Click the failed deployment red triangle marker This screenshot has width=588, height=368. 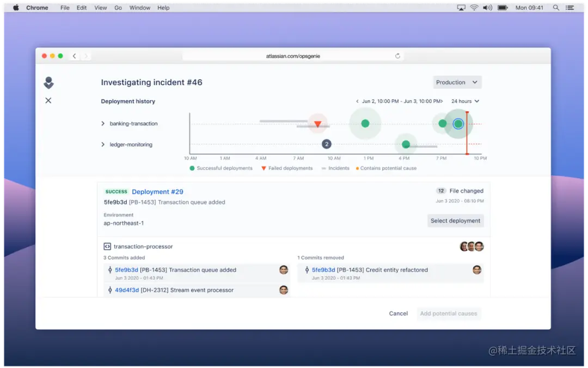pos(317,124)
